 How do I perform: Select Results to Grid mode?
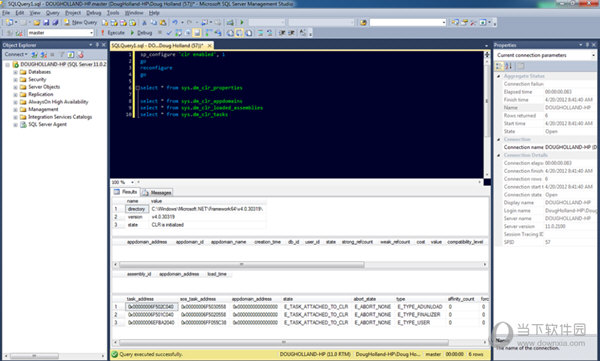239,33
